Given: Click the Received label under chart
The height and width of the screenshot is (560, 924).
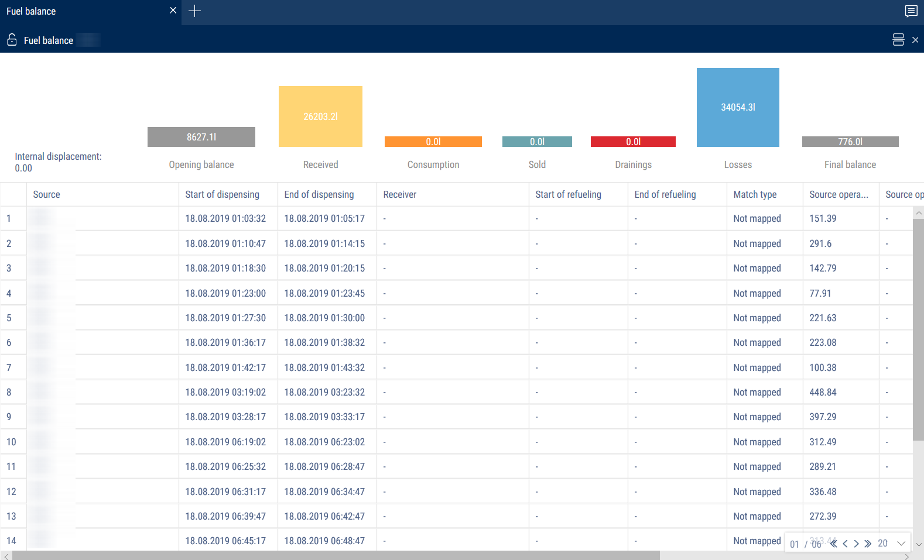Looking at the screenshot, I should (x=320, y=164).
